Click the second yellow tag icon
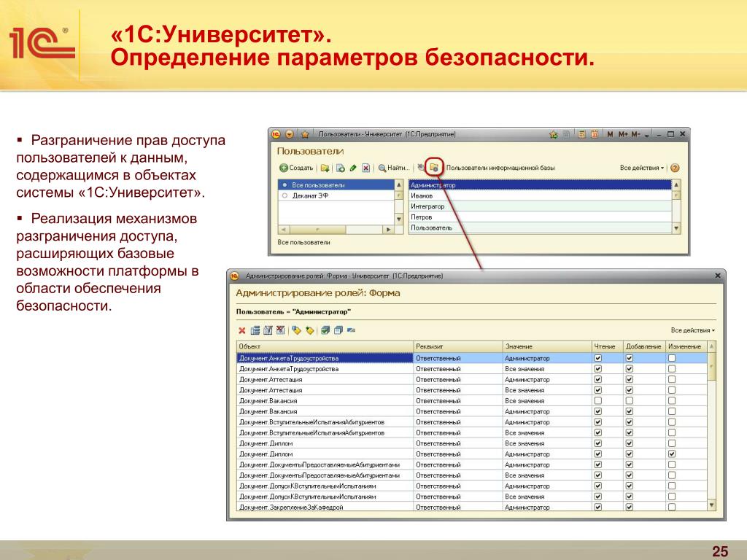747x560 pixels. 309,330
